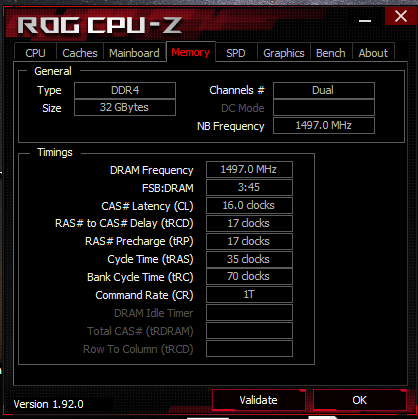Image resolution: width=418 pixels, height=419 pixels.
Task: Click the Size 32 GBytes field
Action: click(125, 107)
